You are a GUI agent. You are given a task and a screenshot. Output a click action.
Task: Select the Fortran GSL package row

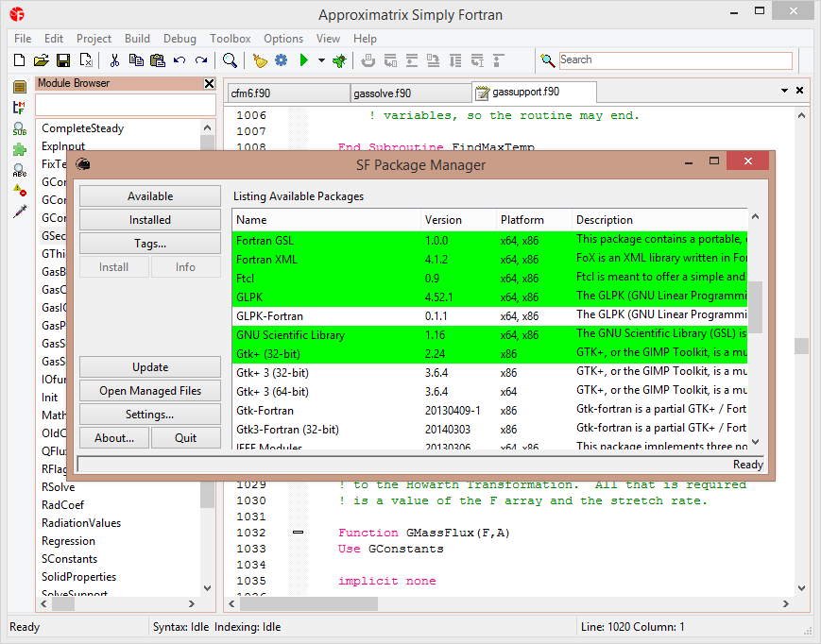490,241
